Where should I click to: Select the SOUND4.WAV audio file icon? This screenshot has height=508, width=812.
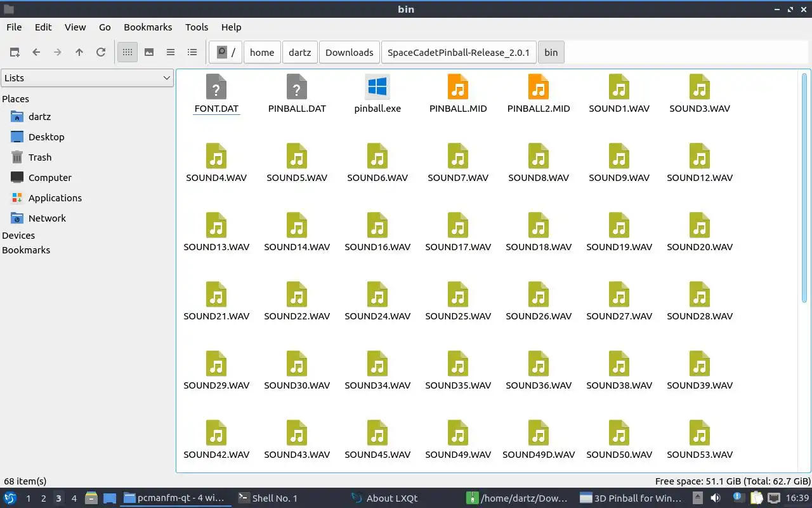[x=216, y=156]
